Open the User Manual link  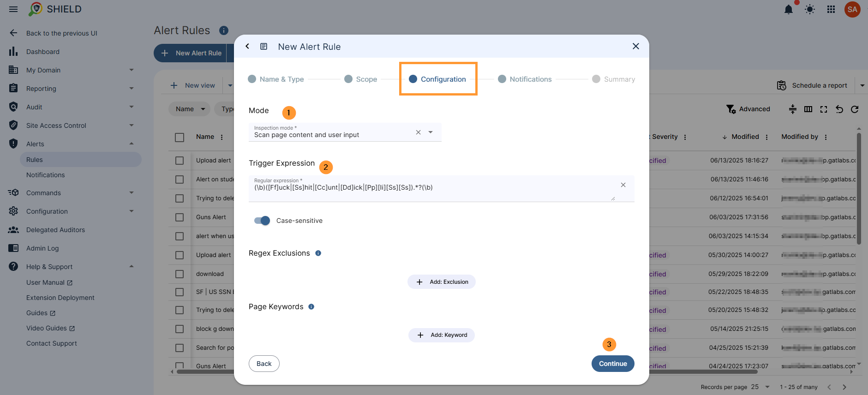tap(49, 282)
